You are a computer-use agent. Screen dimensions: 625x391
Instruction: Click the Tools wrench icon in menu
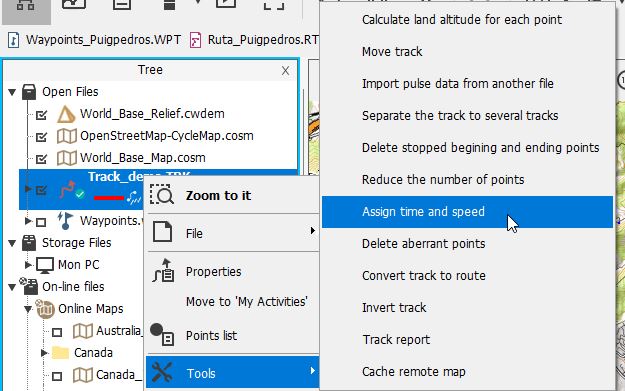162,372
